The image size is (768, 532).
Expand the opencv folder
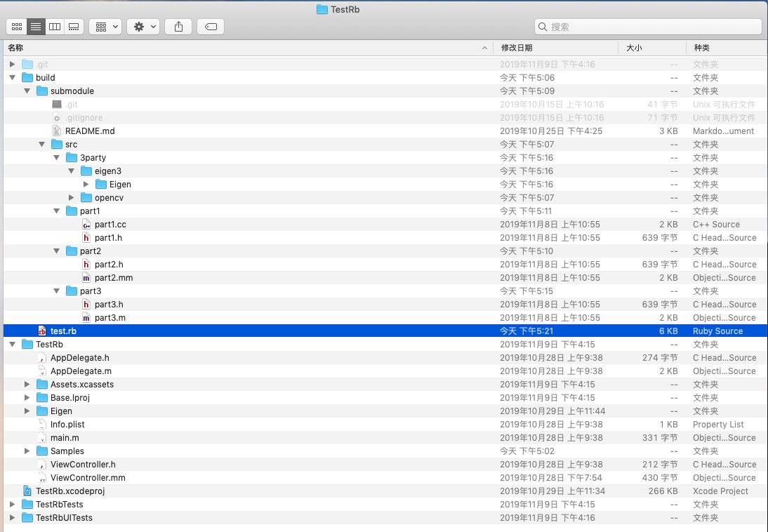(71, 197)
